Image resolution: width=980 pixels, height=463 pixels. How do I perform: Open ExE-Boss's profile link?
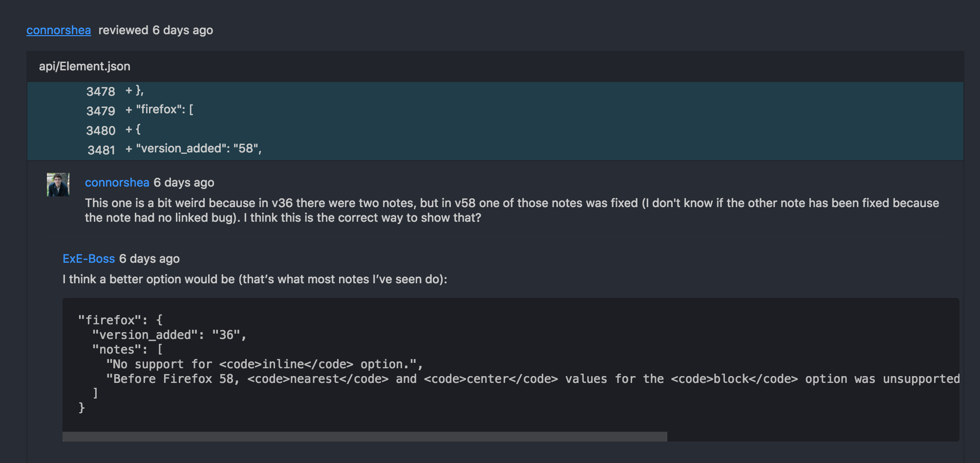coord(88,258)
